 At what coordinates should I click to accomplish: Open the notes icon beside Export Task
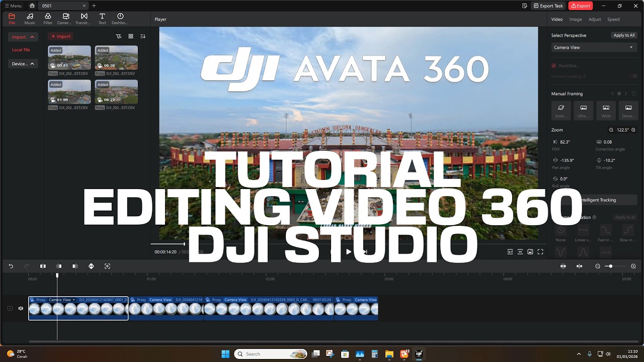coord(525,6)
